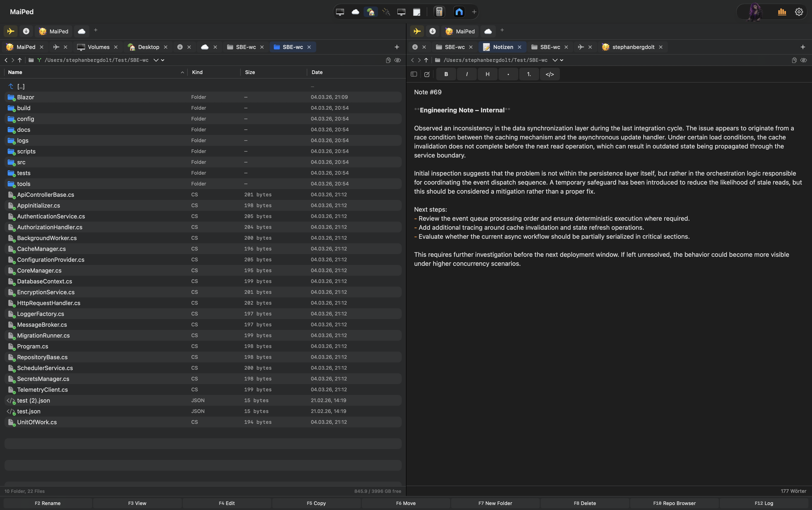
Task: Toggle the note editor sidebar panel
Action: coord(414,74)
